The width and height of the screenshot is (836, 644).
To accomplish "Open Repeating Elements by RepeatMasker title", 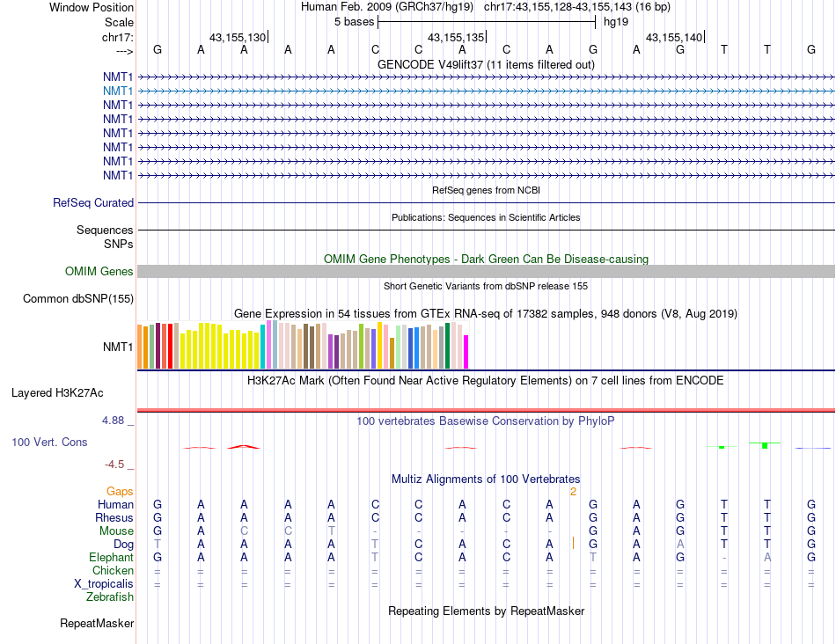I will tap(486, 611).
